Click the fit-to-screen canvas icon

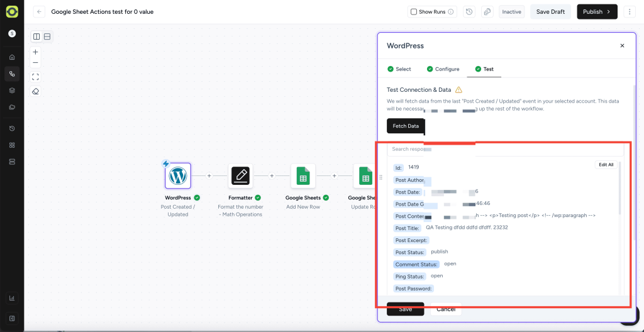click(36, 77)
